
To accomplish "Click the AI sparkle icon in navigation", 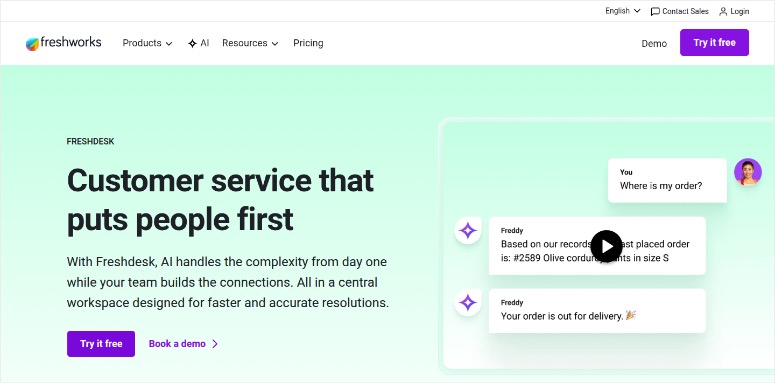I will click(x=192, y=43).
